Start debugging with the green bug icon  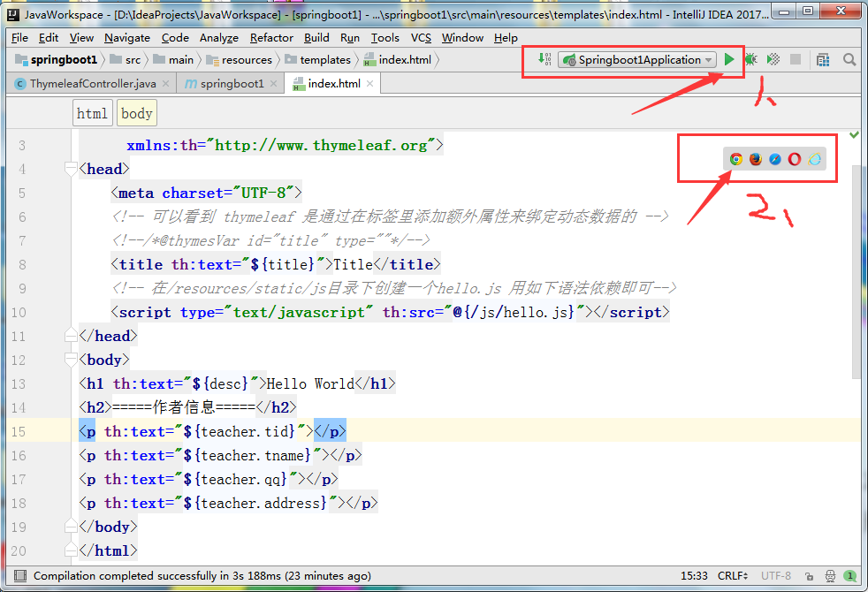tap(750, 59)
